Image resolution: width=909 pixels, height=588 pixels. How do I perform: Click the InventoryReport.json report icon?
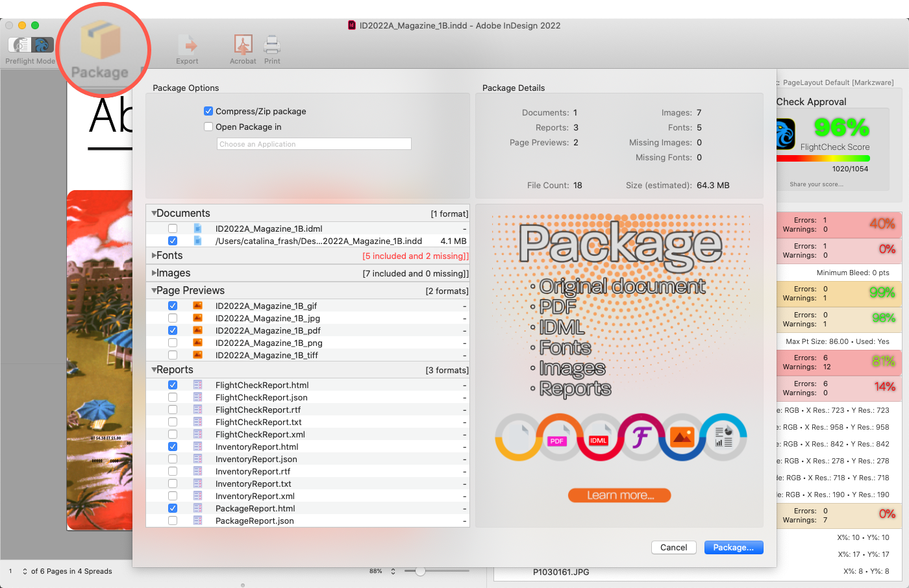(x=198, y=459)
